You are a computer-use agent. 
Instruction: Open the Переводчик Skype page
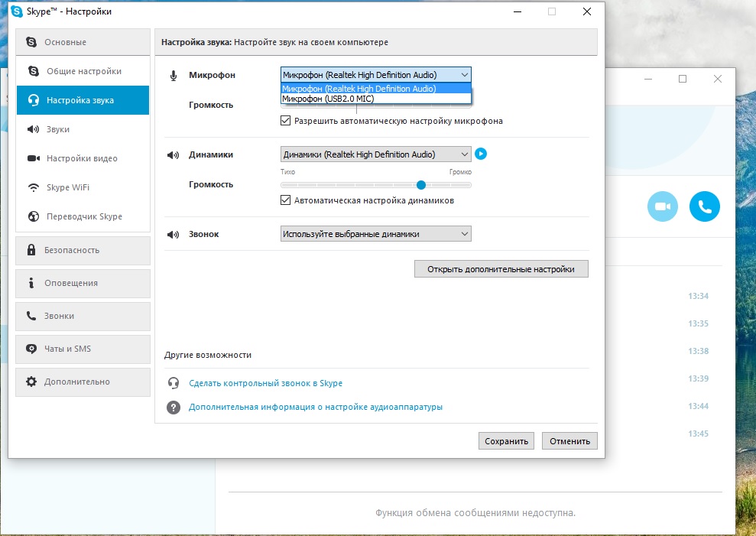pyautogui.click(x=83, y=216)
